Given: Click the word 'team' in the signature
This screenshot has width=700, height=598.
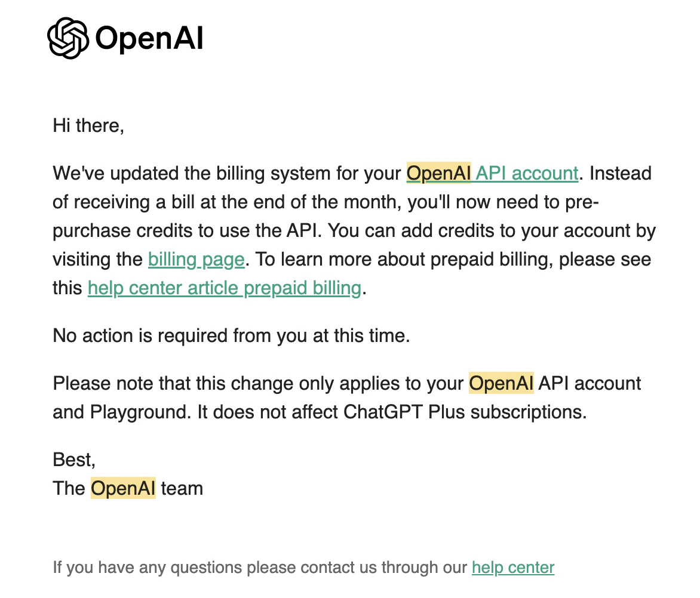Looking at the screenshot, I should point(182,488).
